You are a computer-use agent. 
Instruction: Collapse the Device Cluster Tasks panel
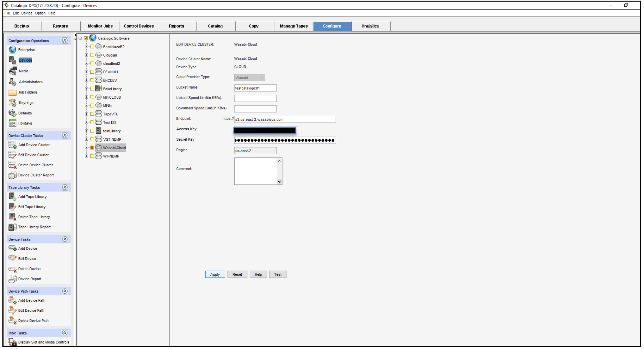coord(65,135)
